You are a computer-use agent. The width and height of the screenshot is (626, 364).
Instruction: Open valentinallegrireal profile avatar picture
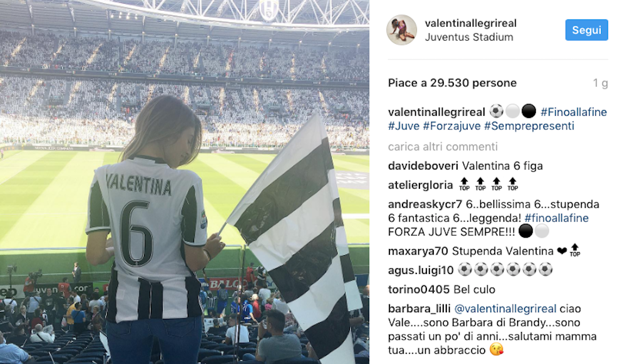402,30
